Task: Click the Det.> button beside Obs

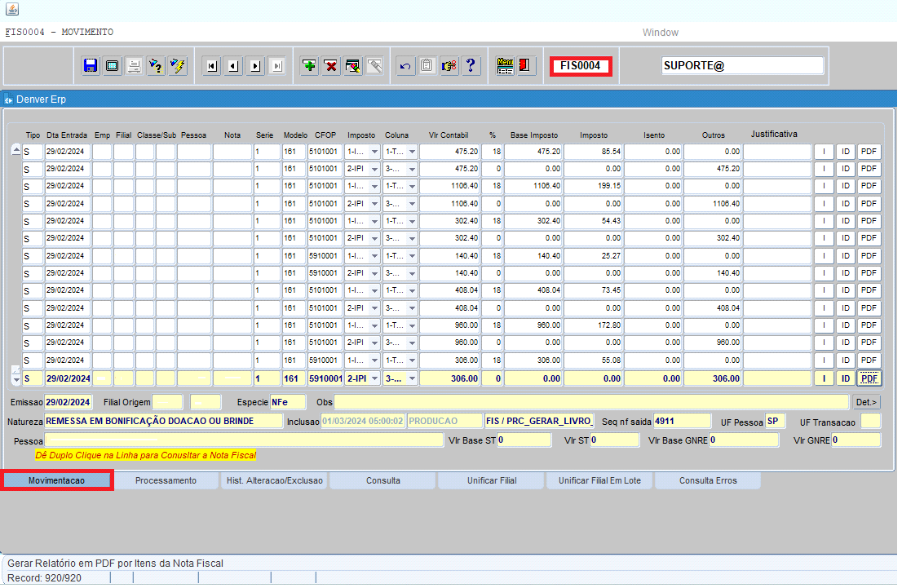Action: tap(867, 402)
